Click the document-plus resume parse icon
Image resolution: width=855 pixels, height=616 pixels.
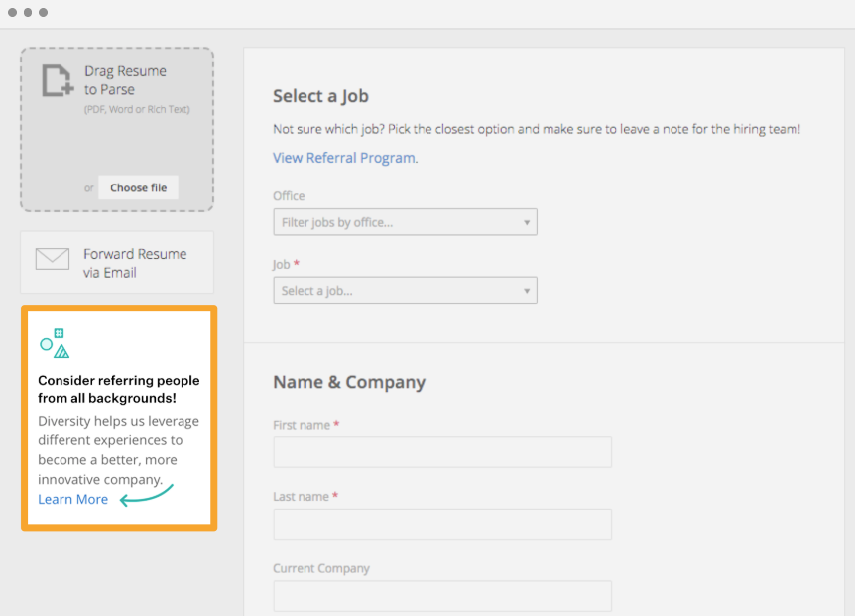tap(58, 80)
